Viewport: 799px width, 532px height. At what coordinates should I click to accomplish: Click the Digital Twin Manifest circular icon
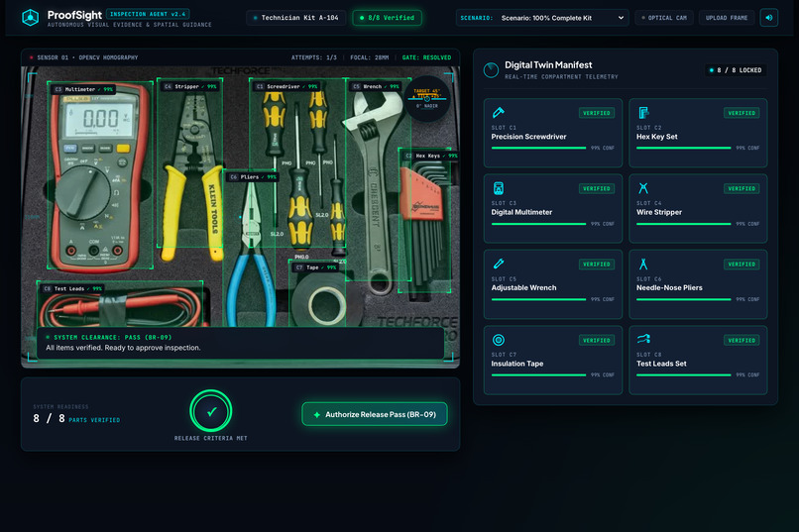[491, 69]
